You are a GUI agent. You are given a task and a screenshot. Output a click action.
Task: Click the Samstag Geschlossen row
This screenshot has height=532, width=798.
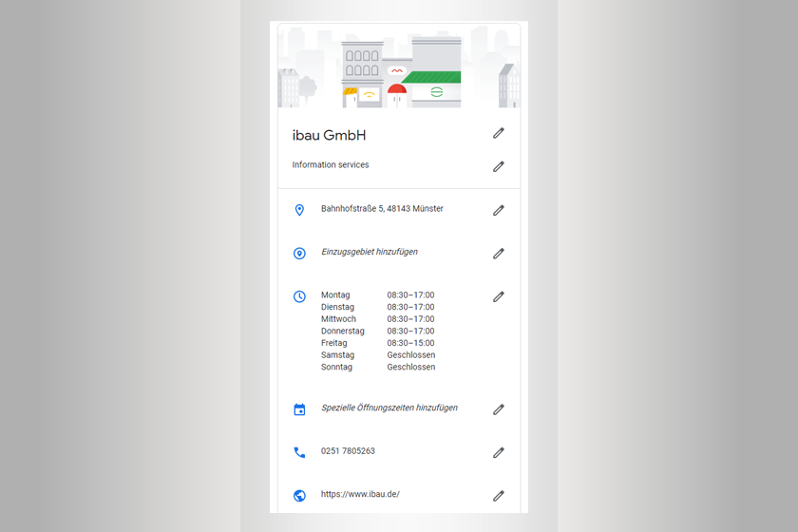click(378, 355)
